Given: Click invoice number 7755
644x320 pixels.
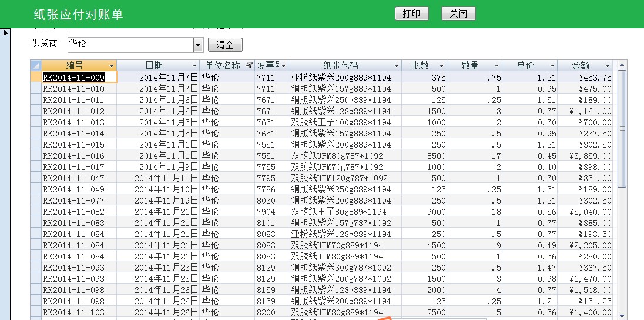Looking at the screenshot, I should click(271, 167).
